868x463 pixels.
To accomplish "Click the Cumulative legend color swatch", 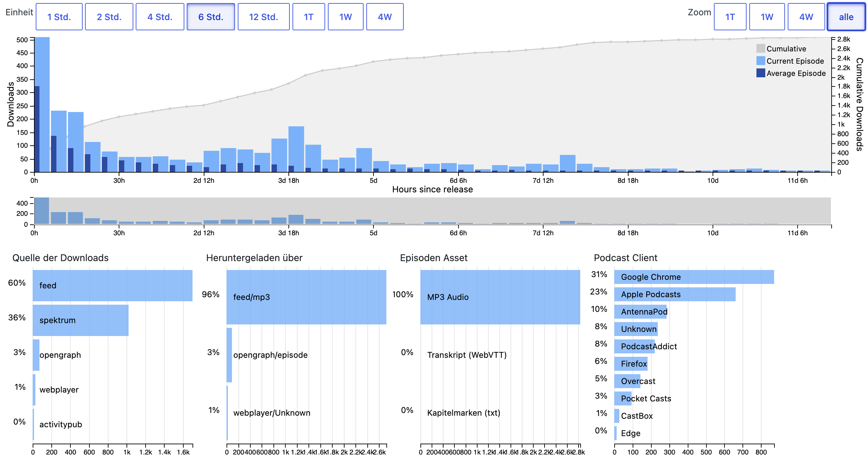I will [x=761, y=48].
